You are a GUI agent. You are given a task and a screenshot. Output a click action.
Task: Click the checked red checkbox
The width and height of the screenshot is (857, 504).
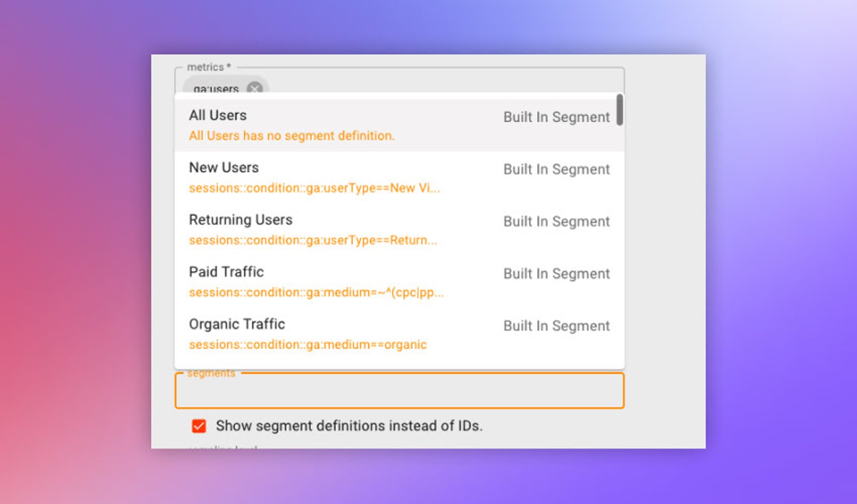[x=198, y=425]
